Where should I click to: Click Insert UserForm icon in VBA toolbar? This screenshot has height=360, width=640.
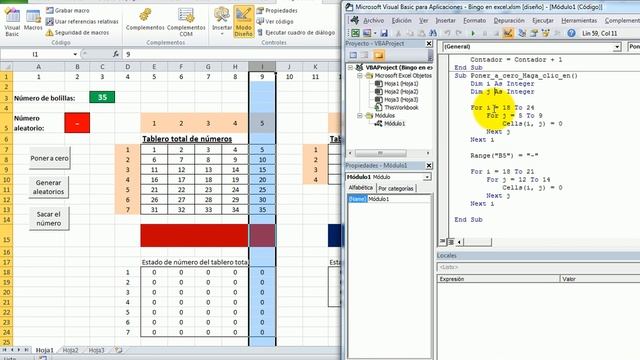pyautogui.click(x=367, y=33)
